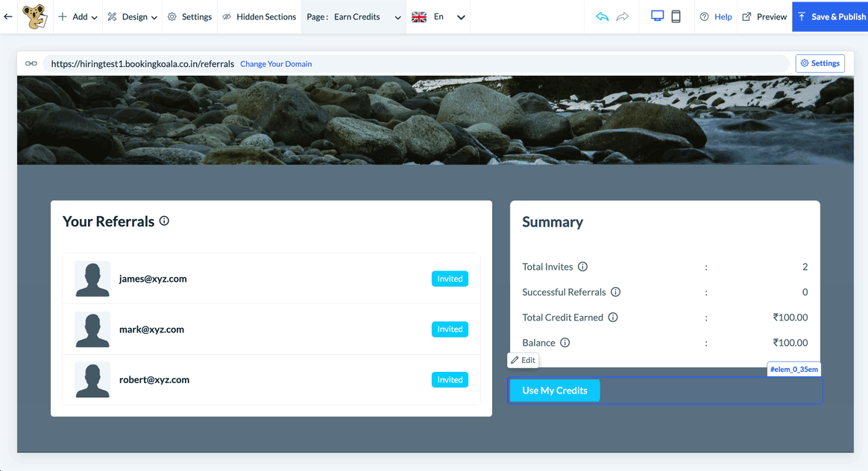Screen dimensions: 868x471
Task: Click Change Your Domain link
Action: [276, 63]
